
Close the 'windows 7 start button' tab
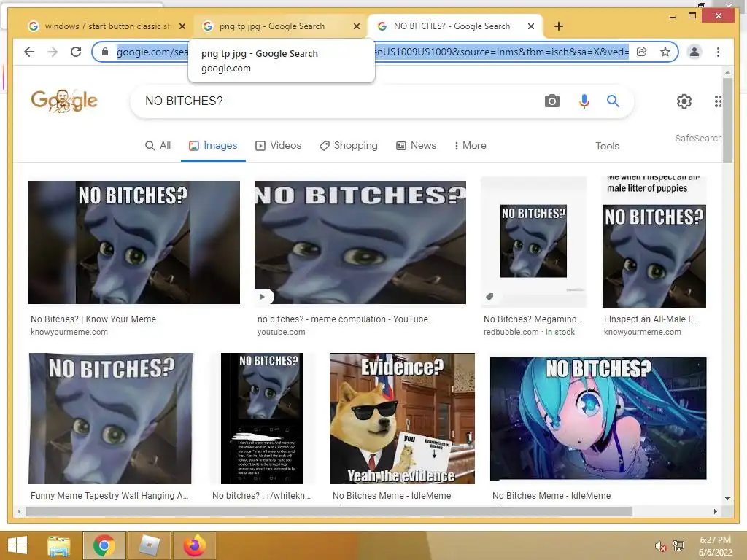[182, 26]
